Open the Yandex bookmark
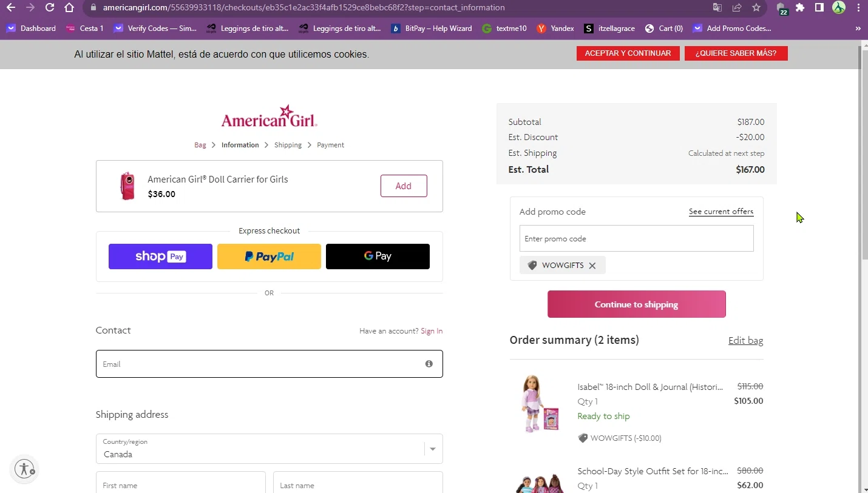Viewport: 868px width, 493px height. 555,29
